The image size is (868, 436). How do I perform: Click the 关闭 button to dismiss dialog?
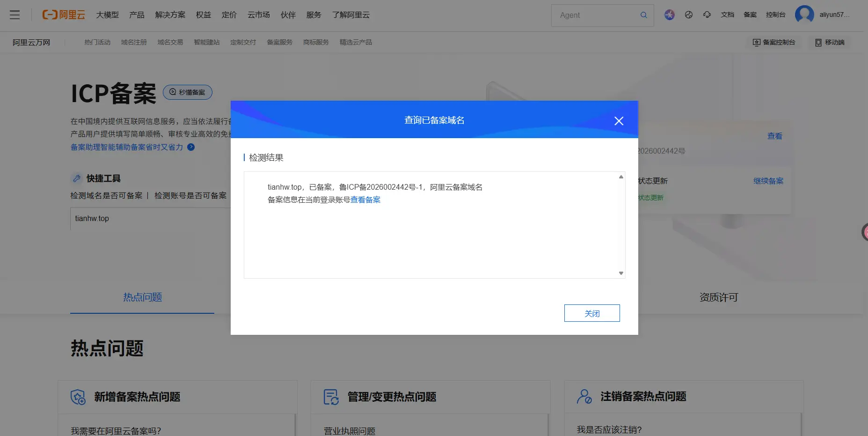coord(591,313)
